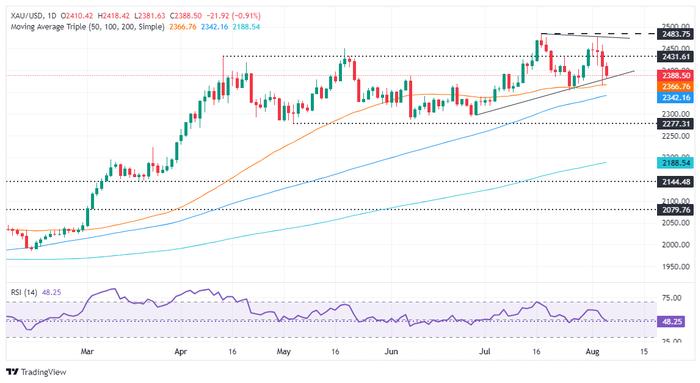Select the 2277.31 support level label
Image resolution: width=700 pixels, height=383 pixels.
(675, 124)
